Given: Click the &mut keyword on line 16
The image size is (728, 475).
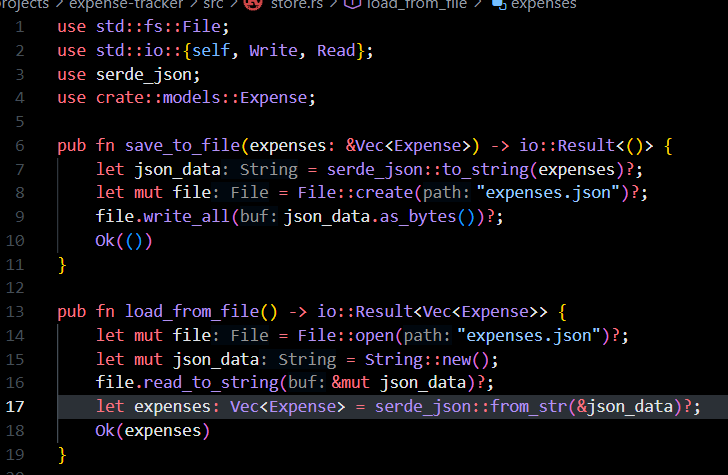Looking at the screenshot, I should click(351, 383).
